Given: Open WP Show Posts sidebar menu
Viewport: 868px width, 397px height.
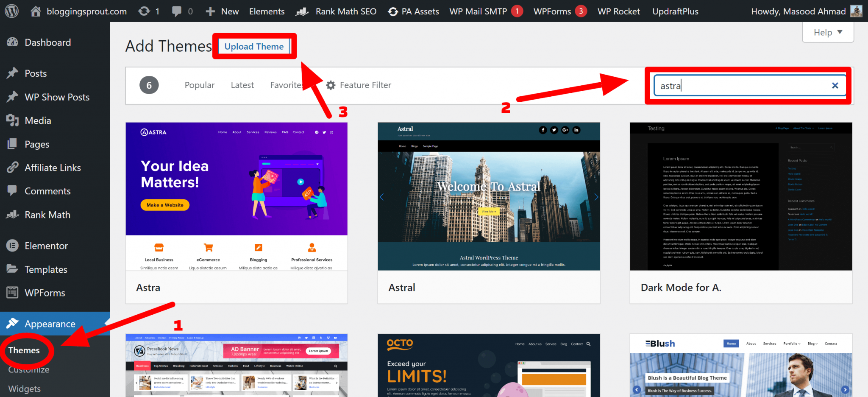Looking at the screenshot, I should [57, 97].
